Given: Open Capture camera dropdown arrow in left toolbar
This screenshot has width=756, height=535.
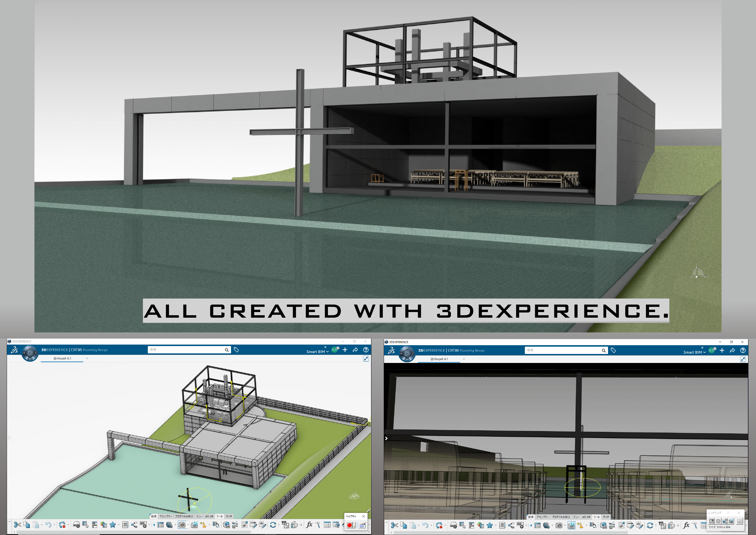Looking at the screenshot, I should tap(188, 525).
